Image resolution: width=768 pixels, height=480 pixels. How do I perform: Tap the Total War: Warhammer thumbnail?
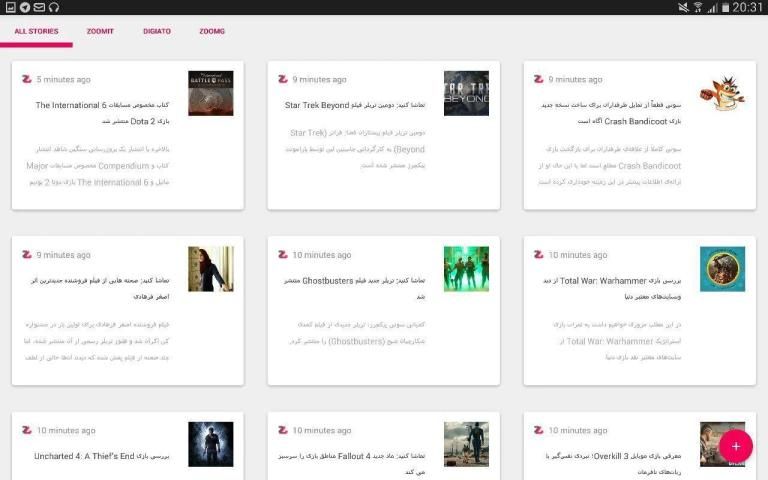[722, 269]
